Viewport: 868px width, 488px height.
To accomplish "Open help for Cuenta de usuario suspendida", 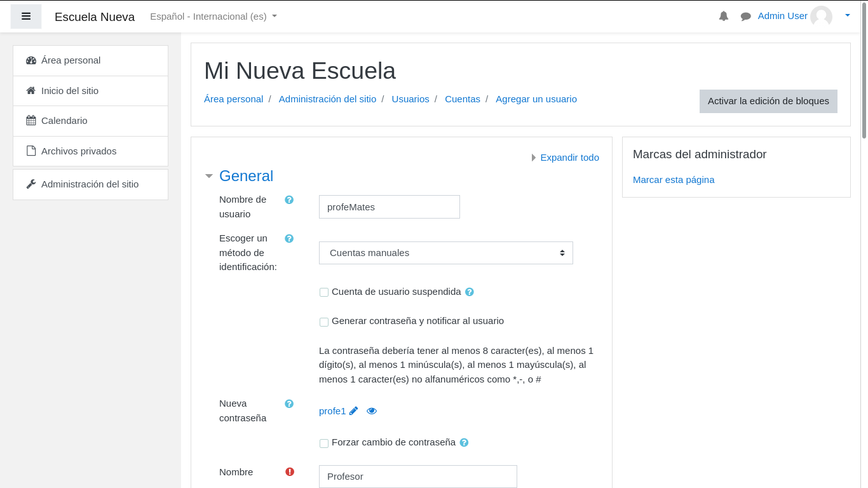I will pos(470,292).
